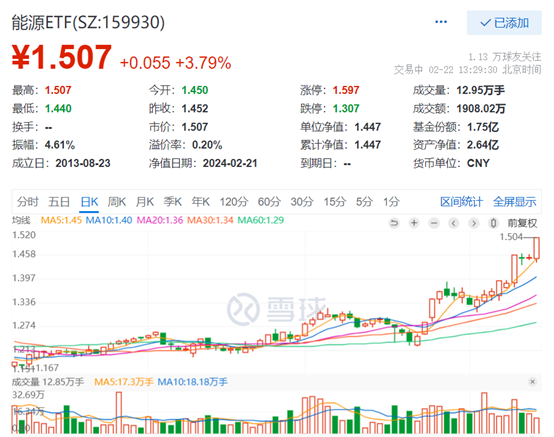Click the 昨收 value 1.452
The height and width of the screenshot is (437, 554).
[x=195, y=108]
